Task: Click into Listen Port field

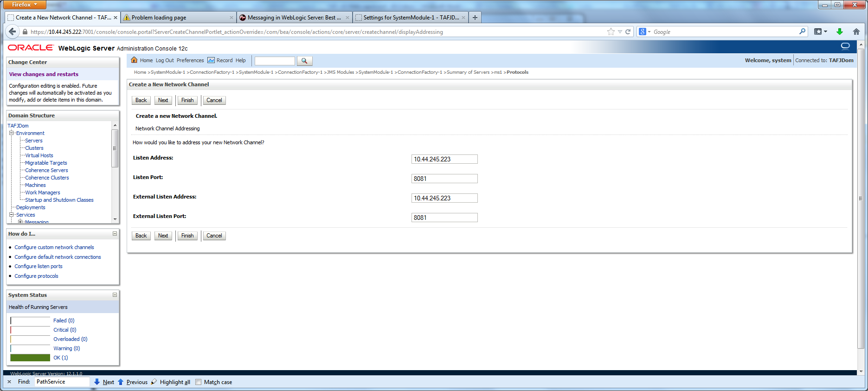Action: coord(444,179)
